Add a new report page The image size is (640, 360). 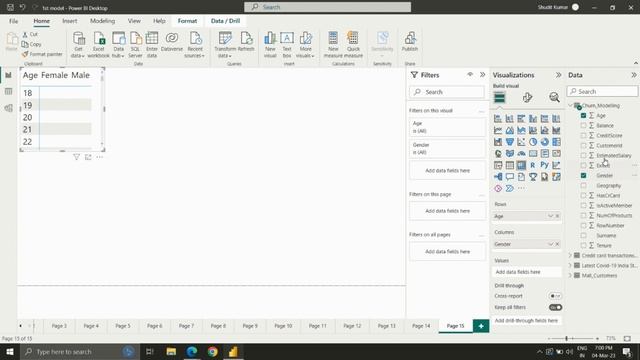click(x=481, y=326)
